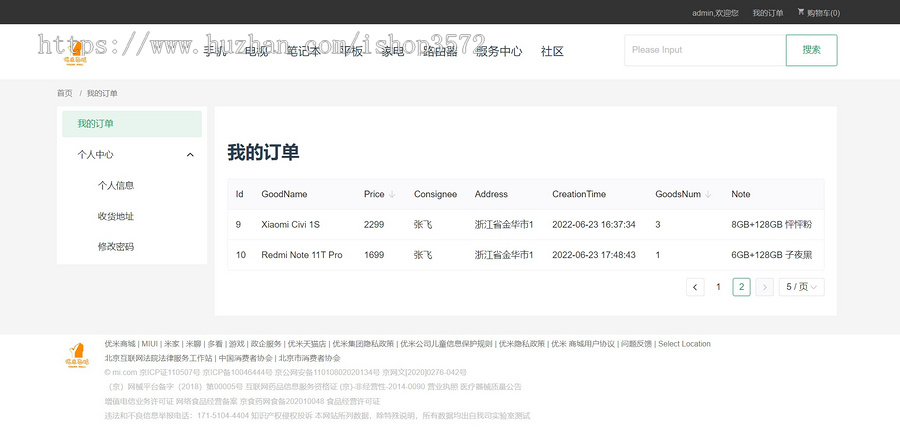
Task: Click the GoodName column header
Action: point(284,194)
